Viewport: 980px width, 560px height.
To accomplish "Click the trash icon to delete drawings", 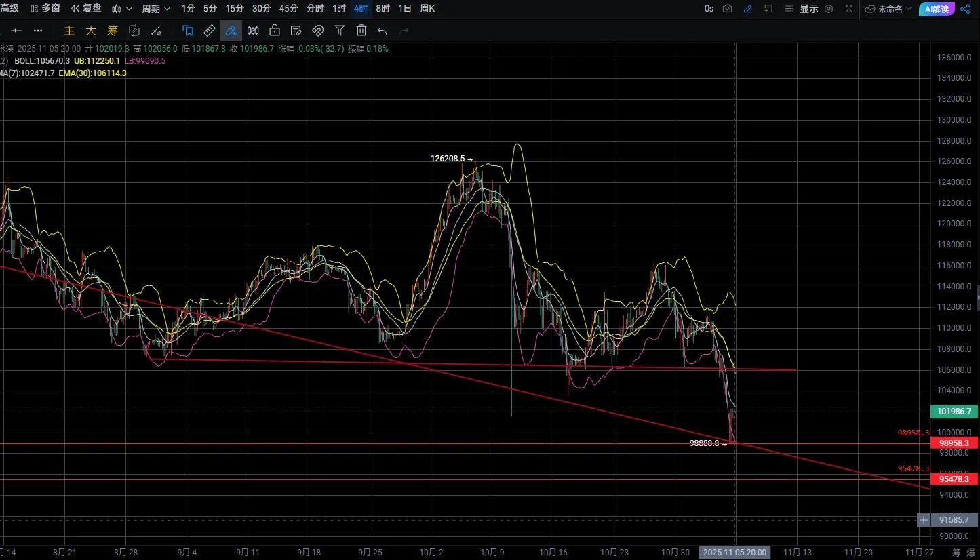I will (x=361, y=31).
